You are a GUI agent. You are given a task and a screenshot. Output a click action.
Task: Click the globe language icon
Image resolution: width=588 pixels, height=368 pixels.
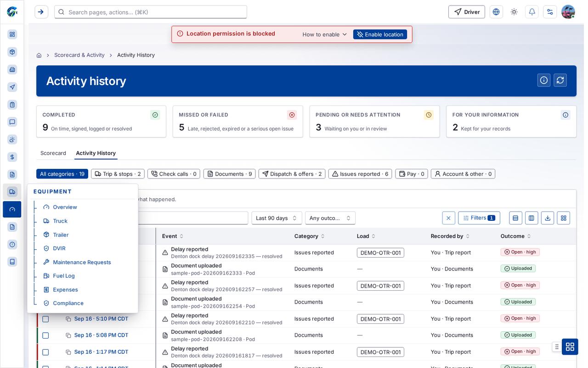496,12
